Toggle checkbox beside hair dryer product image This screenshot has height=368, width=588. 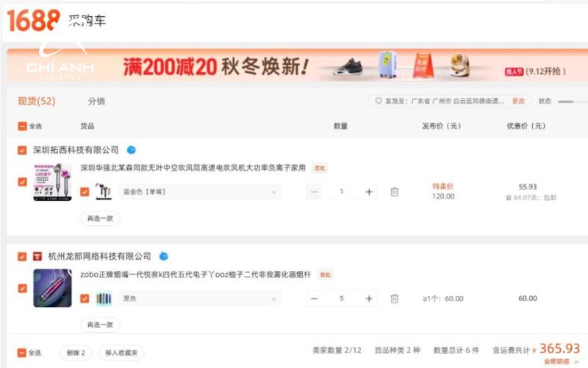pos(23,182)
